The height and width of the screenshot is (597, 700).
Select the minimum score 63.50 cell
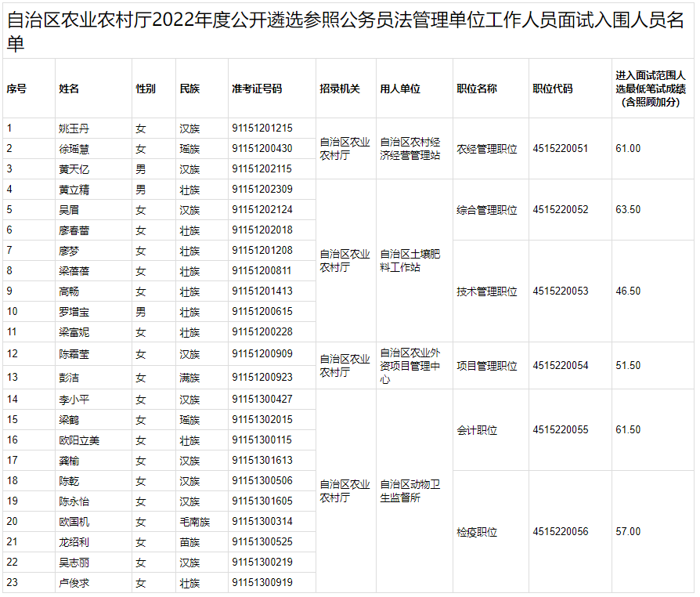pos(628,210)
